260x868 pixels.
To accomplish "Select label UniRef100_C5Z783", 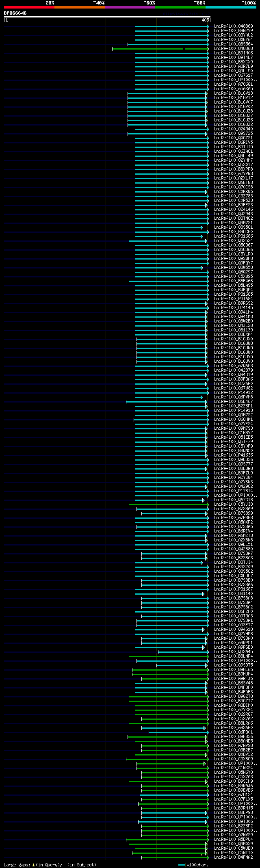I will click(x=233, y=196).
